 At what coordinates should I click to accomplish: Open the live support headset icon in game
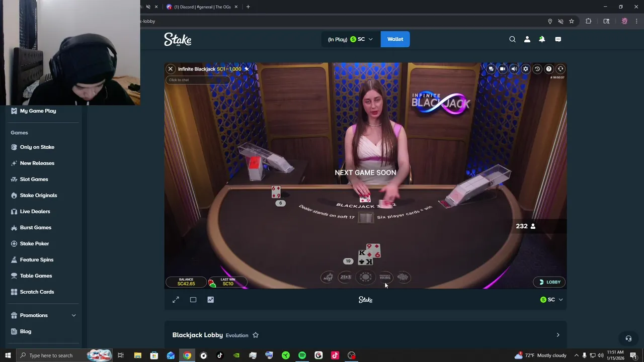click(x=560, y=69)
